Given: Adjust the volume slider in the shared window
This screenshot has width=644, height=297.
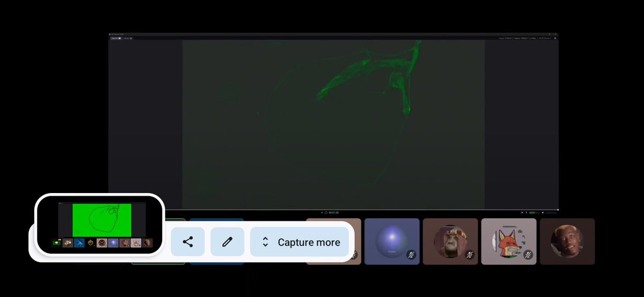Looking at the screenshot, I should pyautogui.click(x=551, y=213).
